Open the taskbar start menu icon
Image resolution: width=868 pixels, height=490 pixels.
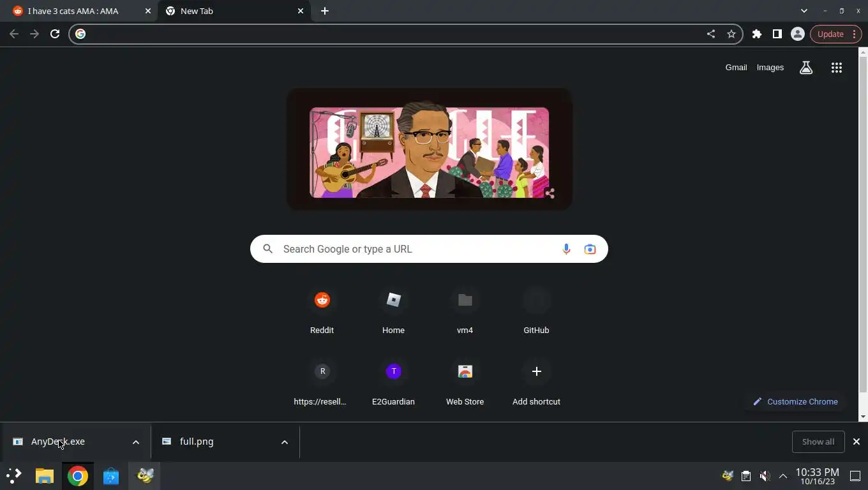[14, 476]
